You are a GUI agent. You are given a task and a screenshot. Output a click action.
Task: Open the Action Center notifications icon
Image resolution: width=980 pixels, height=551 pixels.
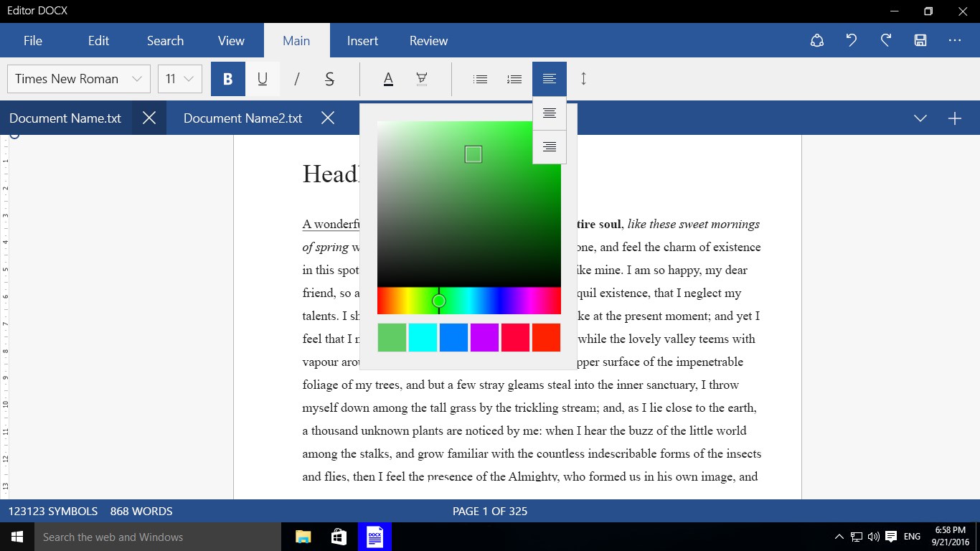pos(891,537)
